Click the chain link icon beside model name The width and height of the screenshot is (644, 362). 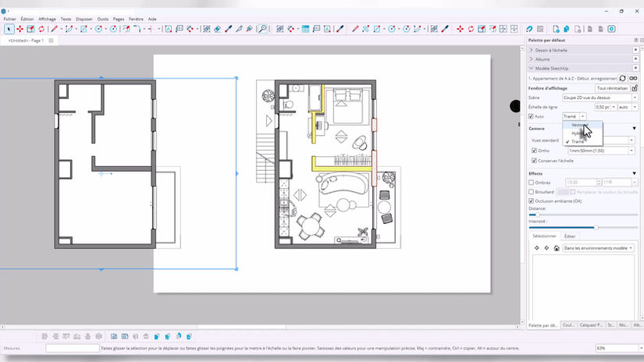pos(633,78)
